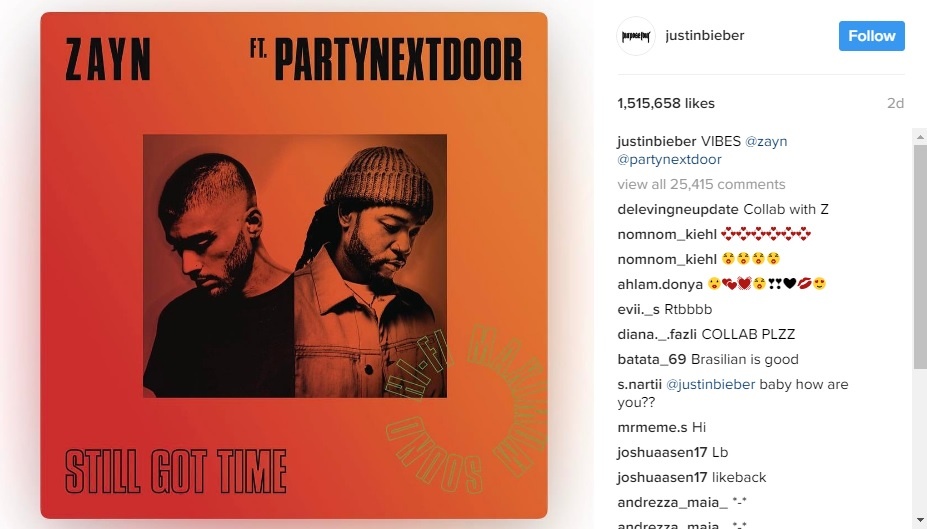Follow the justinbieber account
This screenshot has width=927, height=529.
871,36
